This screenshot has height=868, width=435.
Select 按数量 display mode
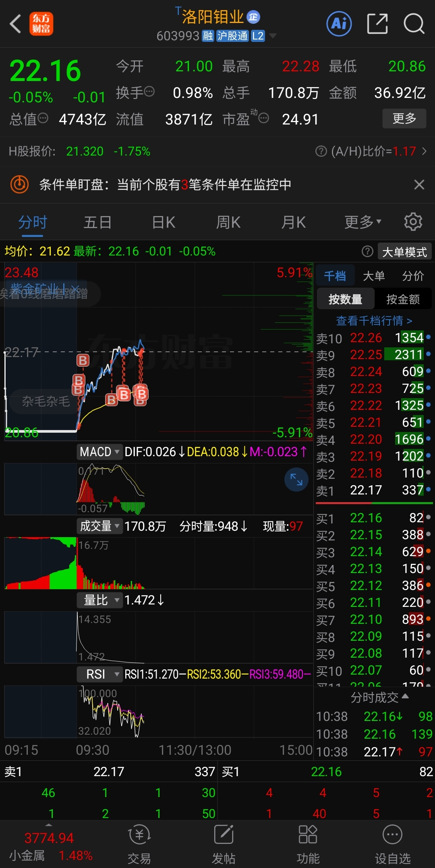point(346,299)
